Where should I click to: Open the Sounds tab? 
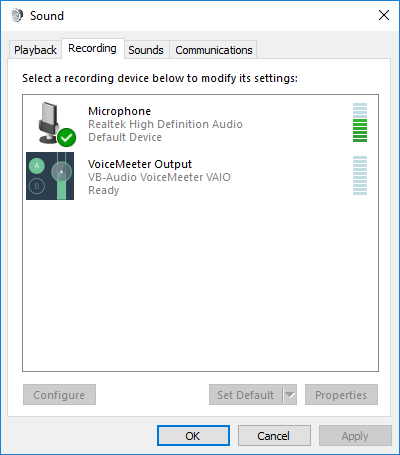146,50
